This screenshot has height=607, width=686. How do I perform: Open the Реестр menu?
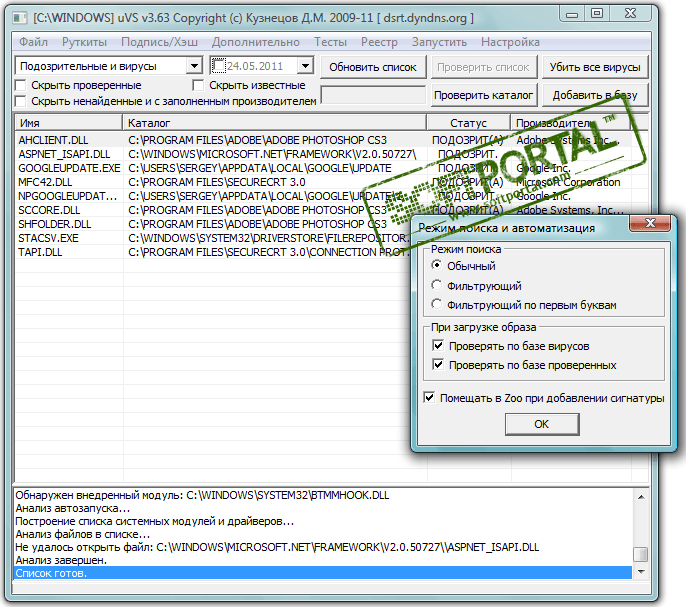coord(379,42)
